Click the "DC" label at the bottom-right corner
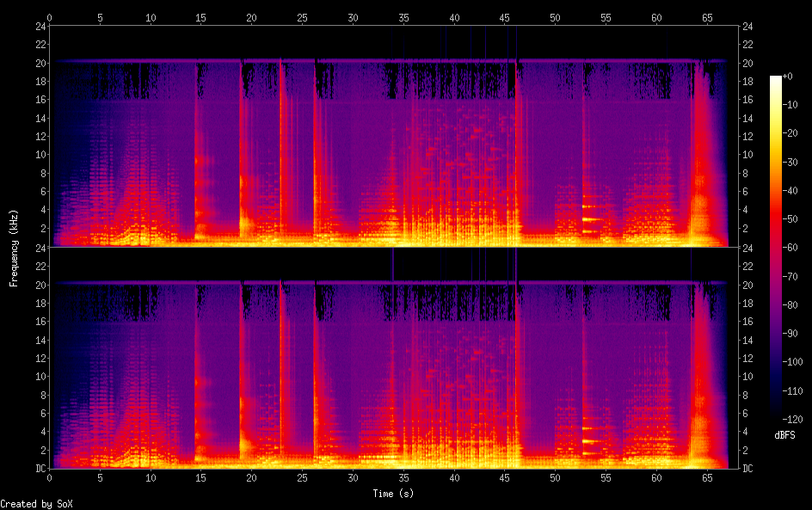The image size is (812, 510). click(748, 469)
